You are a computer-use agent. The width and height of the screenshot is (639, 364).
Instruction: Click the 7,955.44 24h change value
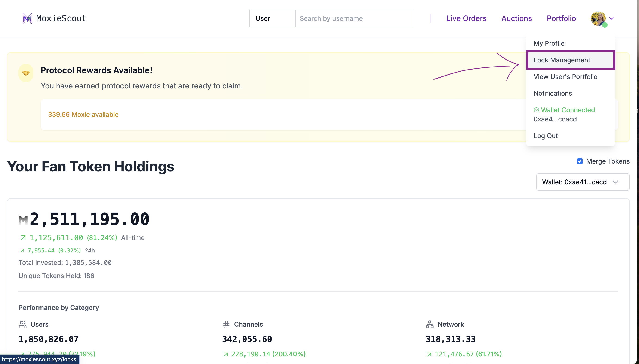41,251
